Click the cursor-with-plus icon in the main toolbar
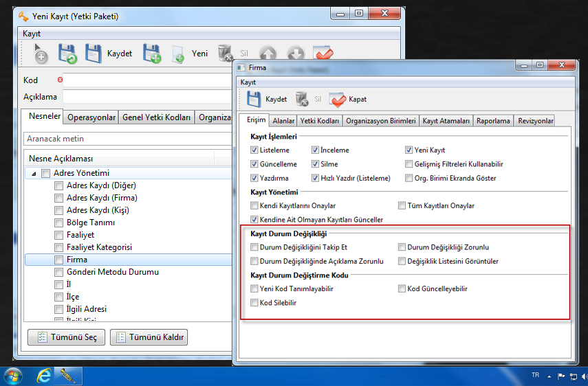This screenshot has width=588, height=386. [x=40, y=54]
